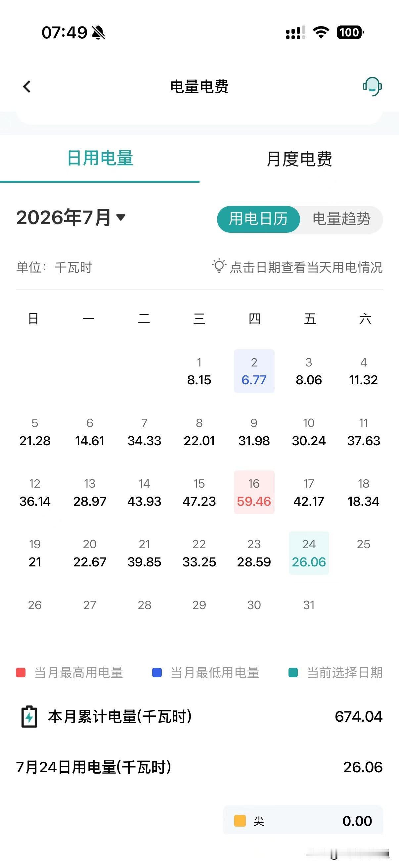Select July 4 with 11.32 usage
Viewport: 399px width, 868px height.
(x=364, y=371)
